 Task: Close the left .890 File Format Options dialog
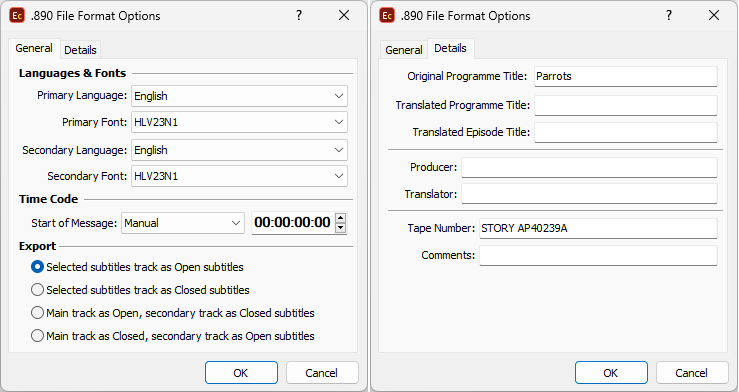[x=344, y=16]
